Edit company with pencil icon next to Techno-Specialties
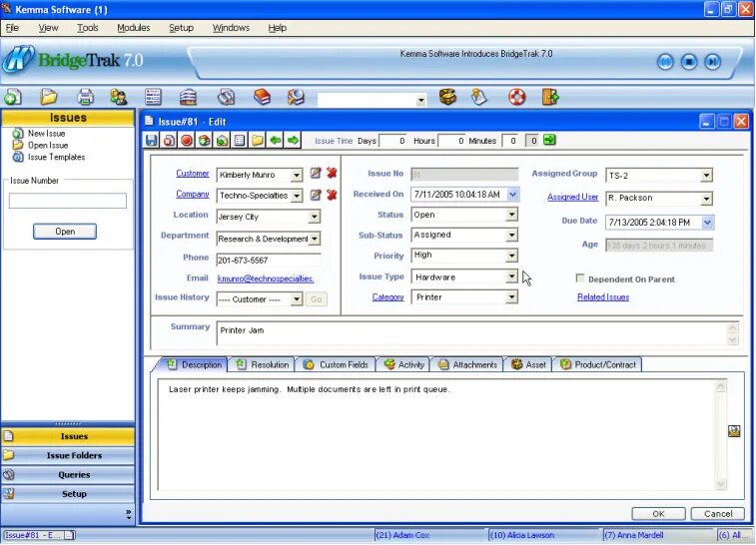This screenshot has height=545, width=756. (316, 195)
